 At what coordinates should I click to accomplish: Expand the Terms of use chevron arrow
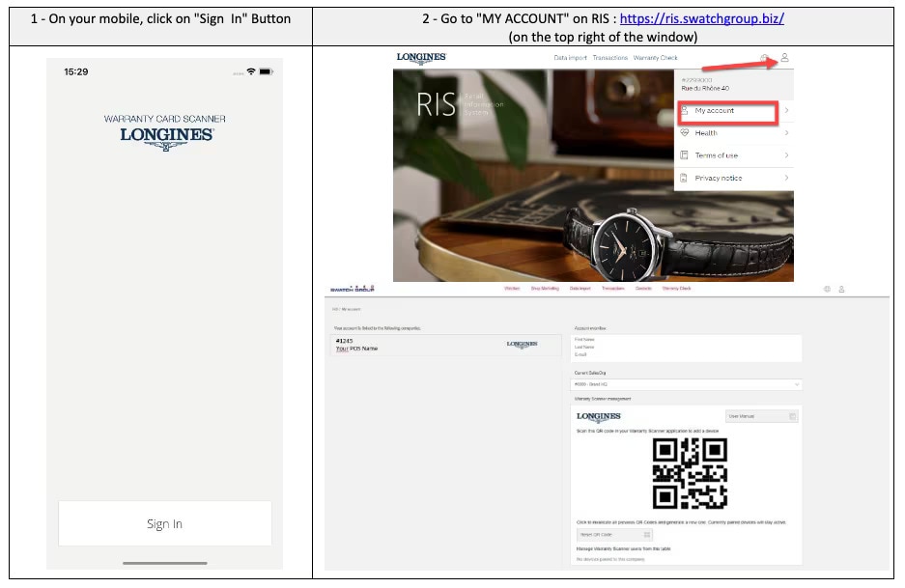(786, 155)
